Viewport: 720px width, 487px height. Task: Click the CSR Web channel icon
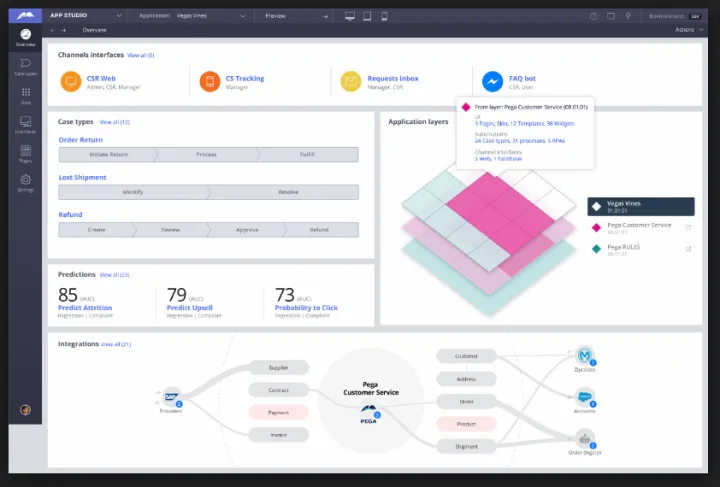(x=71, y=81)
